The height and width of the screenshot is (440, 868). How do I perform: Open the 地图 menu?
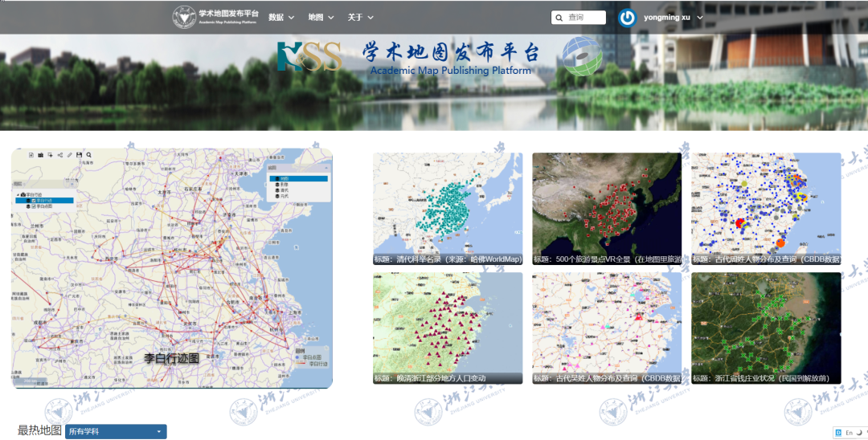coord(321,17)
